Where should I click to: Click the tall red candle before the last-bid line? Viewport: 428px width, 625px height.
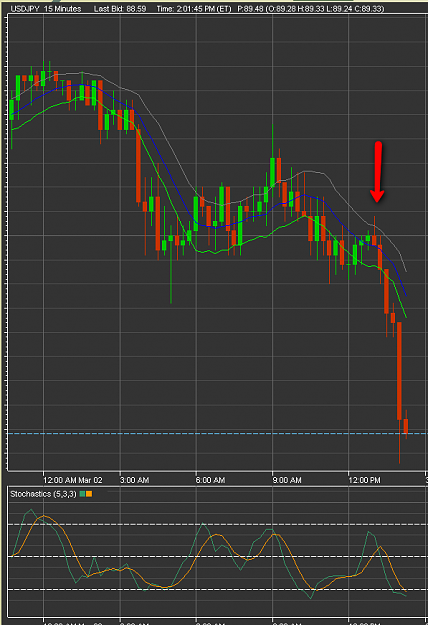[x=399, y=371]
